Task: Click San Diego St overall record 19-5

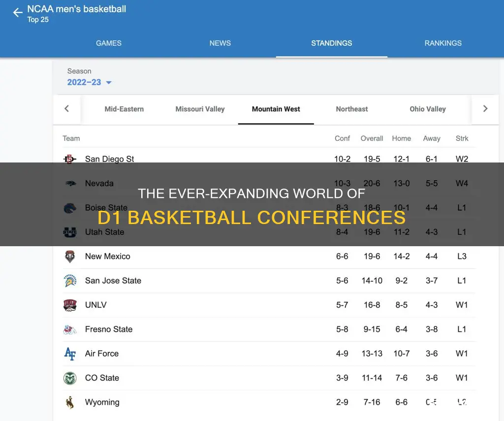Action: click(x=372, y=159)
